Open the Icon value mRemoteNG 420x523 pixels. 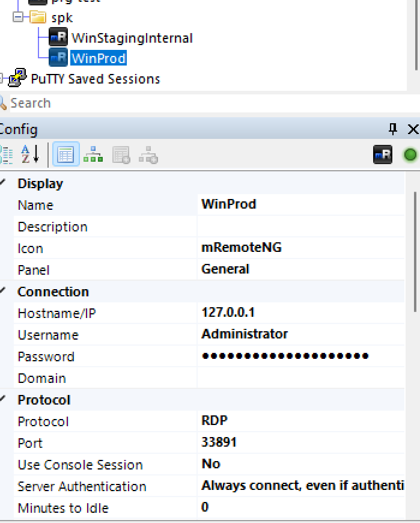(301, 248)
